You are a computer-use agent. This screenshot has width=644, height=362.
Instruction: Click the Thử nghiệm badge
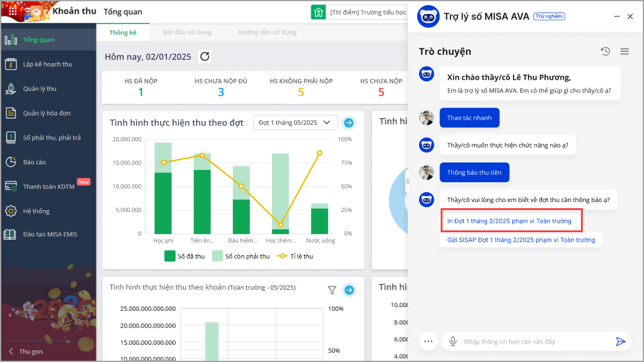pos(549,17)
